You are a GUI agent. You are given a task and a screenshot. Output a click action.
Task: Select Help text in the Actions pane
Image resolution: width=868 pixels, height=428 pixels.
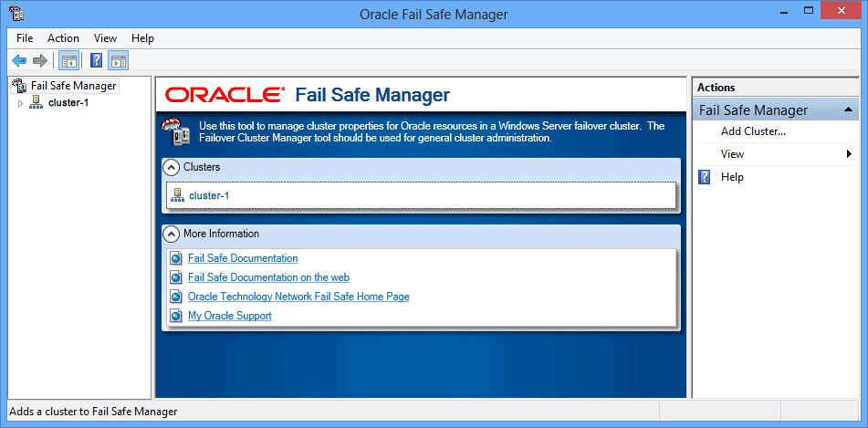(732, 177)
